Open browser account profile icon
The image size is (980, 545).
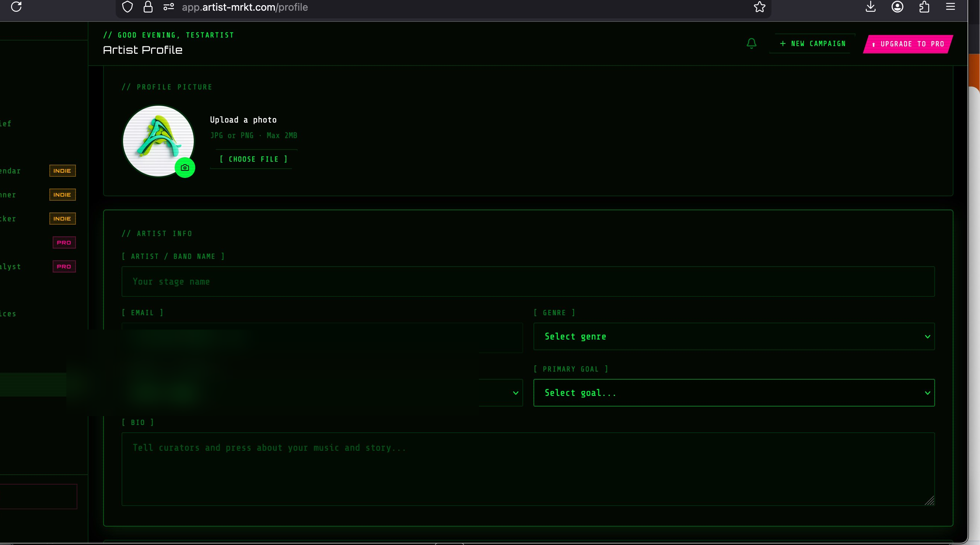pyautogui.click(x=897, y=7)
